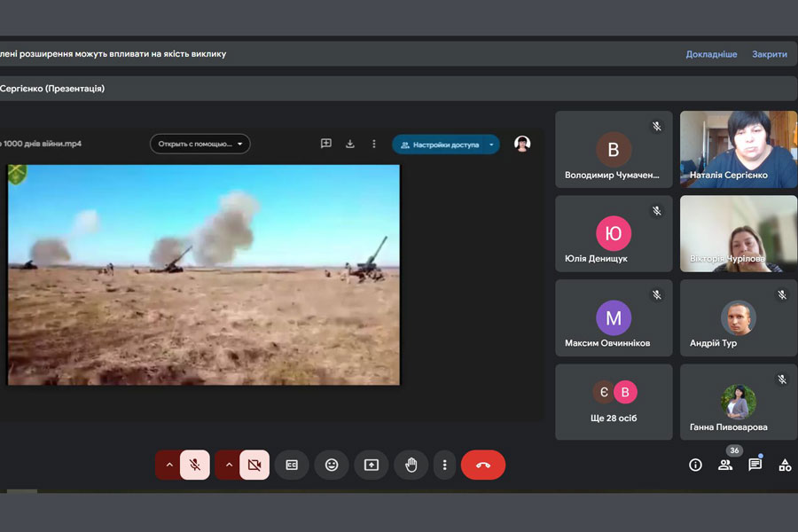Open meeting details info icon
798x532 pixels.
(695, 465)
